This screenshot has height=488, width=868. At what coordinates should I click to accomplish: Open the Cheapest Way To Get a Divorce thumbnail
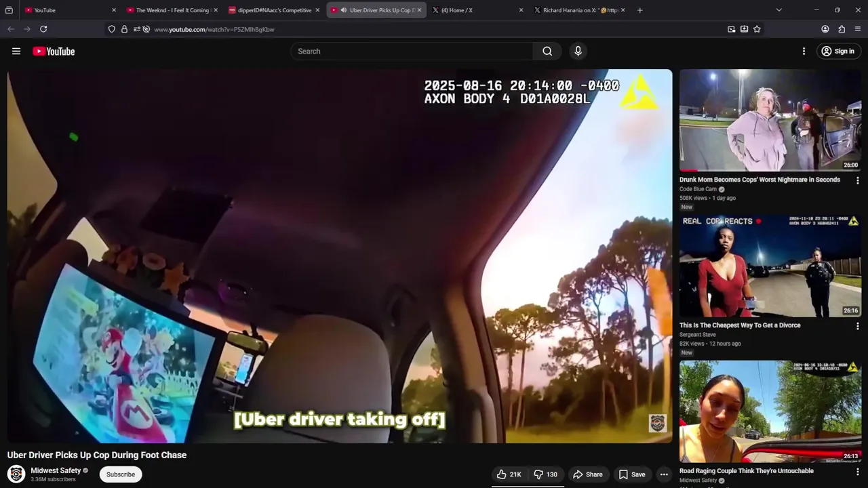[x=770, y=266]
